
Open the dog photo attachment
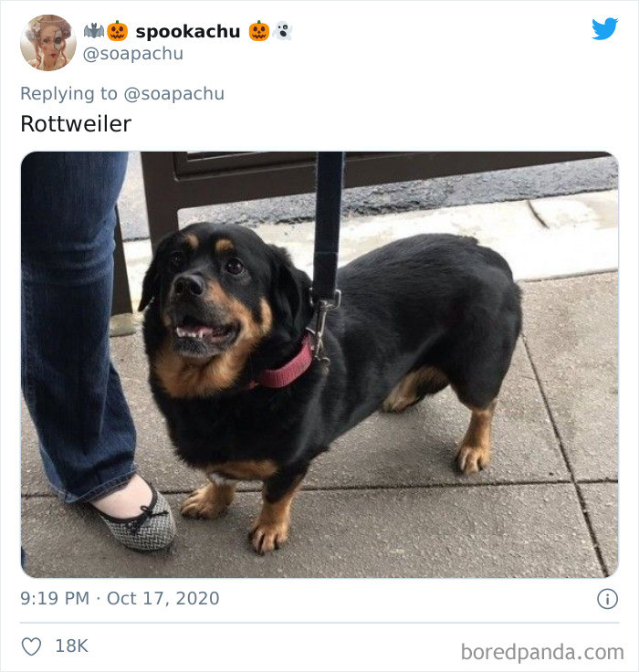coord(319,364)
